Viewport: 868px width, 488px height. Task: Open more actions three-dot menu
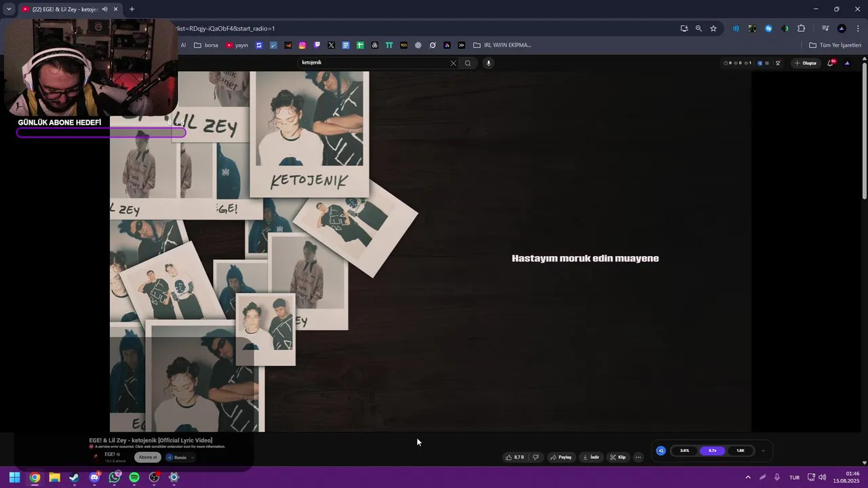[638, 457]
